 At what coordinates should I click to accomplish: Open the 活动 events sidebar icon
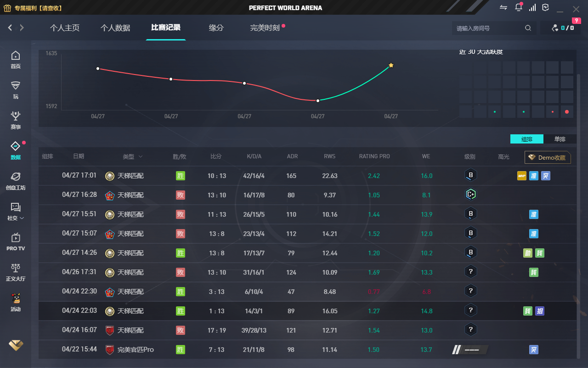click(16, 303)
